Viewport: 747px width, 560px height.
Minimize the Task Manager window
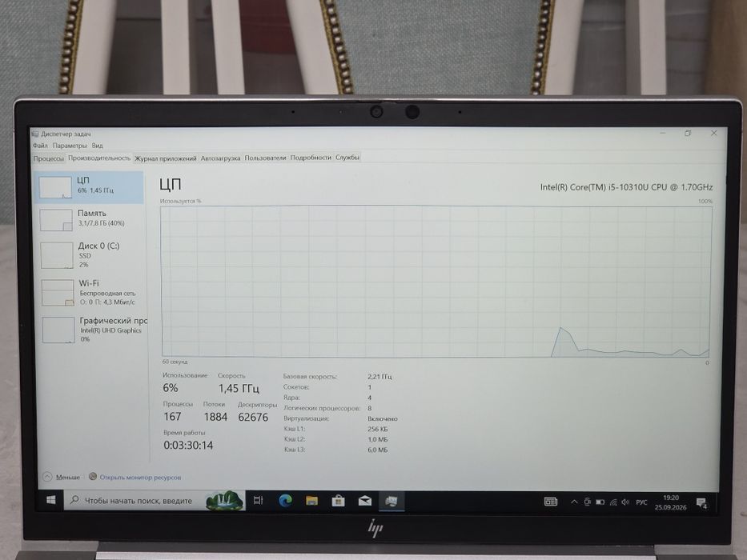click(x=663, y=134)
